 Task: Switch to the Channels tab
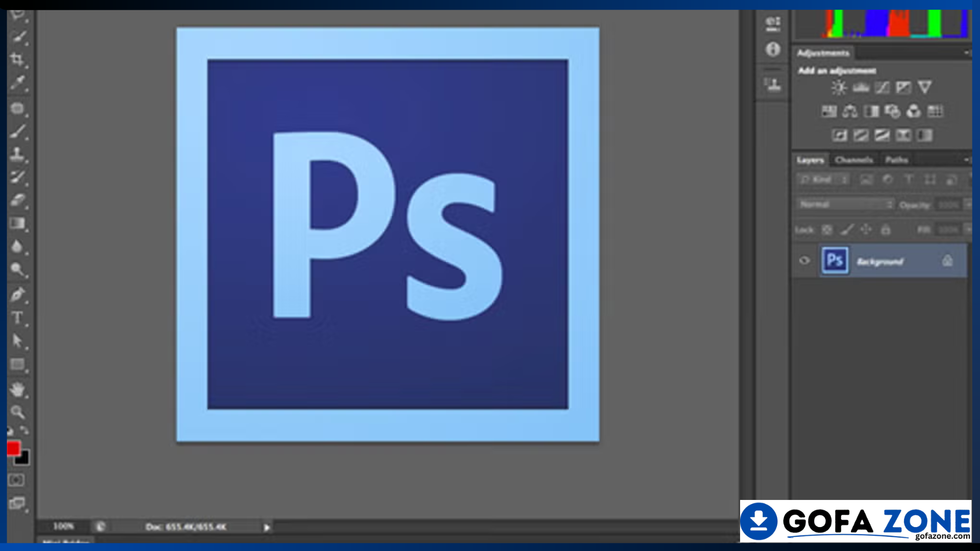click(x=854, y=160)
